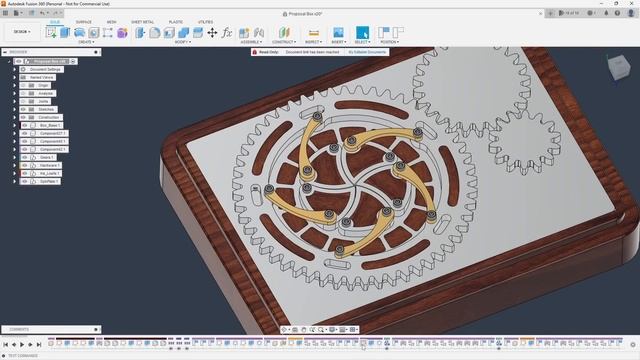The height and width of the screenshot is (360, 640).
Task: Switch to the SOLID tab
Action: tap(55, 22)
